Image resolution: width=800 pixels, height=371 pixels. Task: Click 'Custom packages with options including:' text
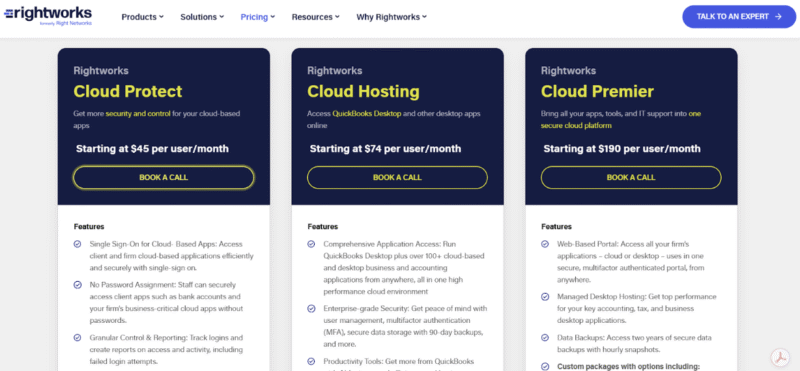(628, 366)
